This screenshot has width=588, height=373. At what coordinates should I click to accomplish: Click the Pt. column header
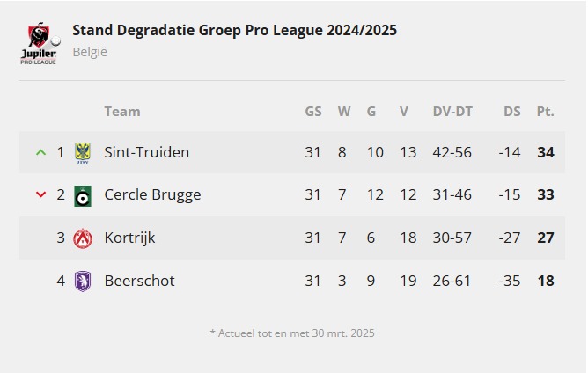coord(545,112)
